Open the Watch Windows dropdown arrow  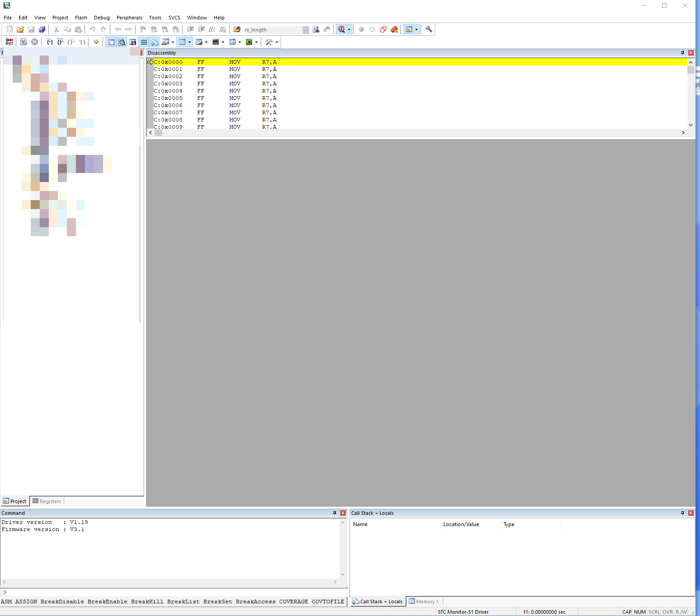173,42
